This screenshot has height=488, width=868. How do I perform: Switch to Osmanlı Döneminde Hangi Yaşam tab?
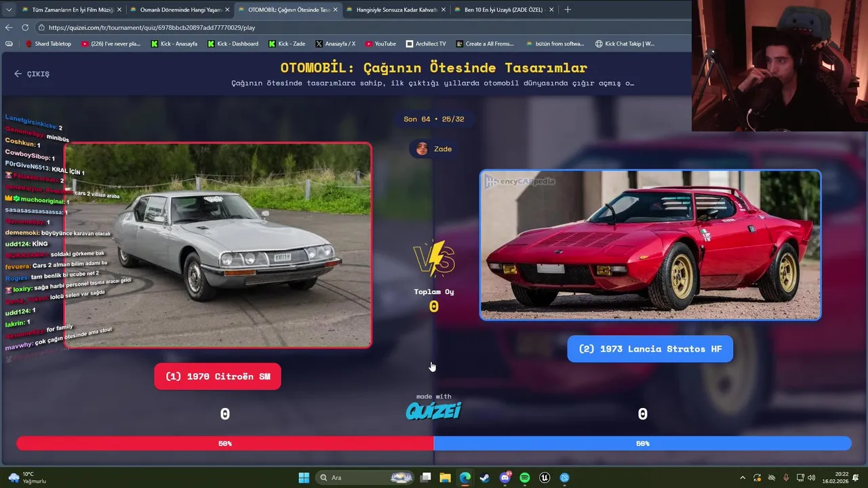pos(178,9)
